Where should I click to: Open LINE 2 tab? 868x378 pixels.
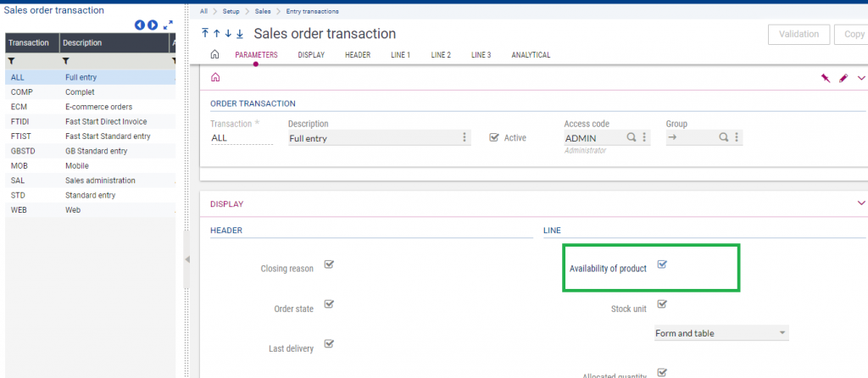(x=441, y=55)
